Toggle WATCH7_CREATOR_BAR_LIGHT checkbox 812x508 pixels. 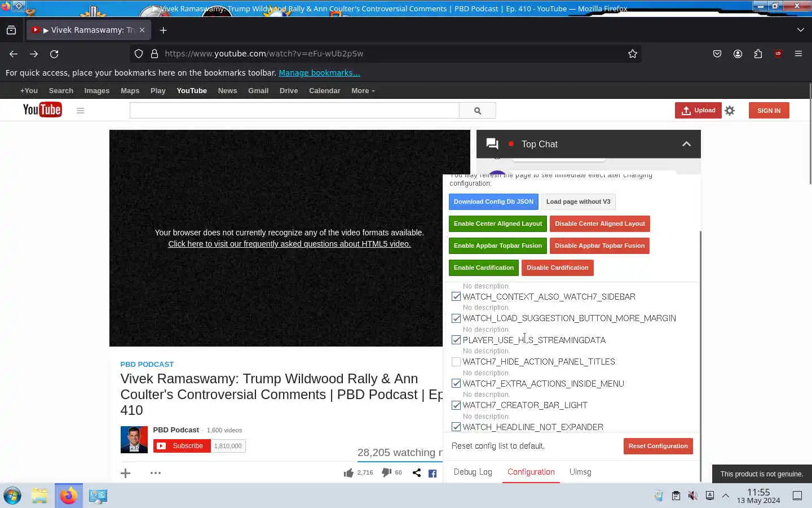click(x=456, y=405)
